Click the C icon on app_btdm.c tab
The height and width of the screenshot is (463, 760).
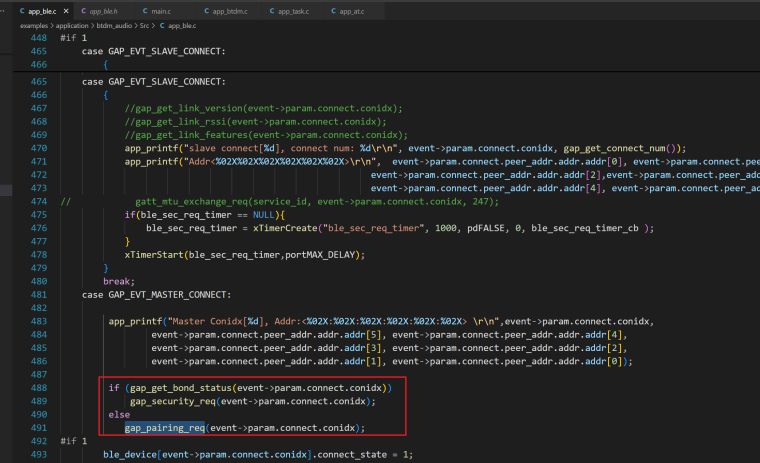(206, 11)
